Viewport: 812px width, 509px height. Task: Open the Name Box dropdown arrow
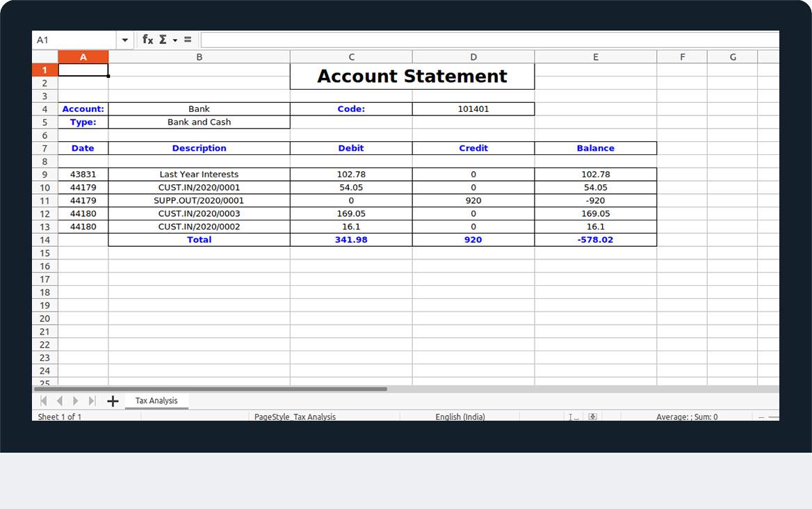click(x=125, y=40)
